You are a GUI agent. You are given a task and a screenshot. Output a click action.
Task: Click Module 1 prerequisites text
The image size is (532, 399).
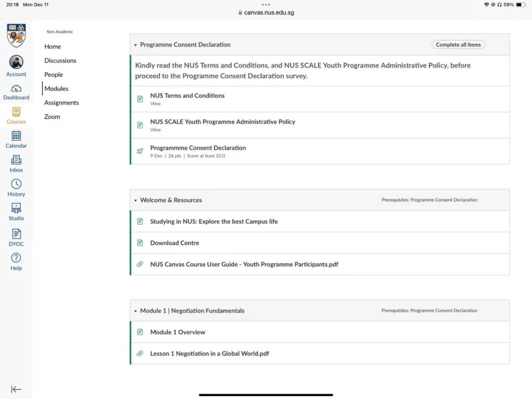coord(429,310)
